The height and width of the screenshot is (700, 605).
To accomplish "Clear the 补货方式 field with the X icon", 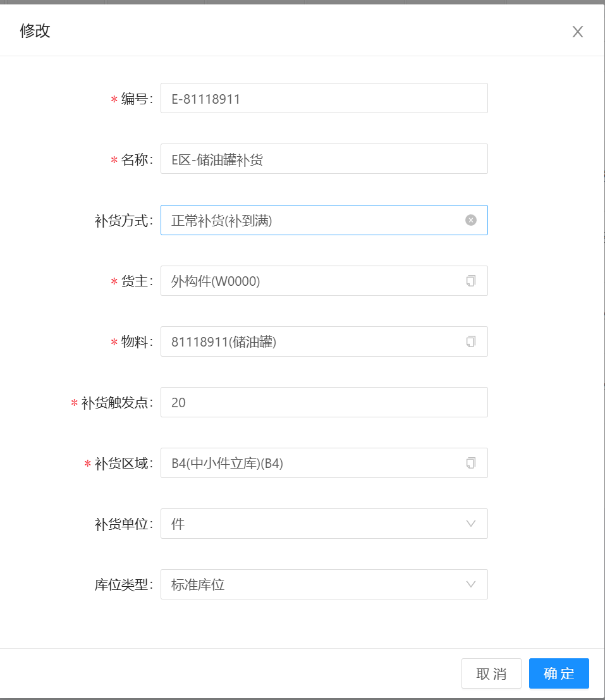I will click(x=471, y=220).
